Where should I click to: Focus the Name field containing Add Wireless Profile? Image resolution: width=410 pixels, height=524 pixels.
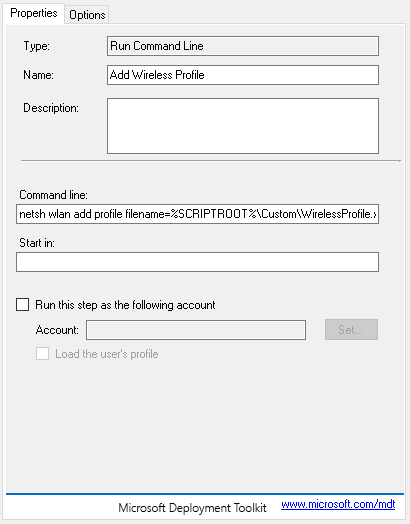(243, 75)
